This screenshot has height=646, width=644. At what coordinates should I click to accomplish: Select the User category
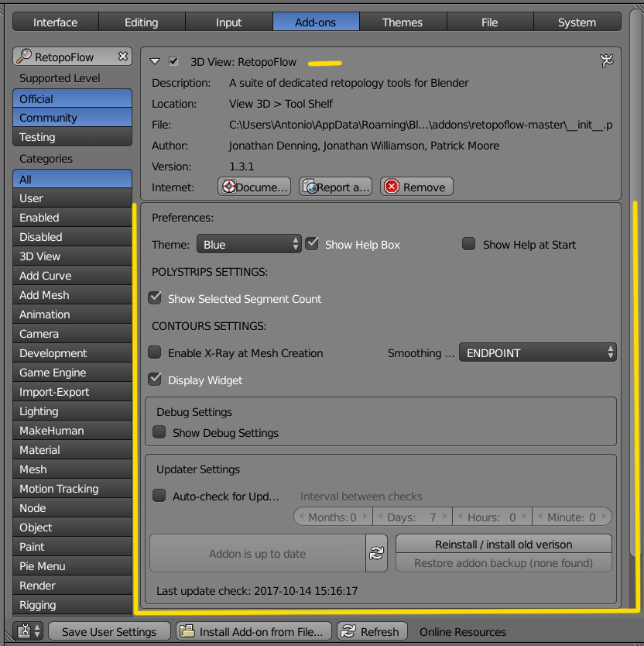[72, 198]
